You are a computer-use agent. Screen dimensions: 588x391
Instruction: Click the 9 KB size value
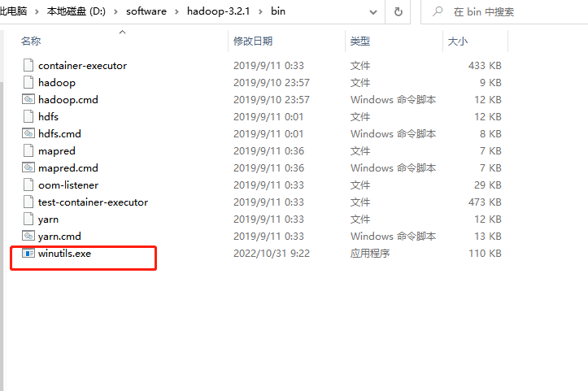point(490,83)
